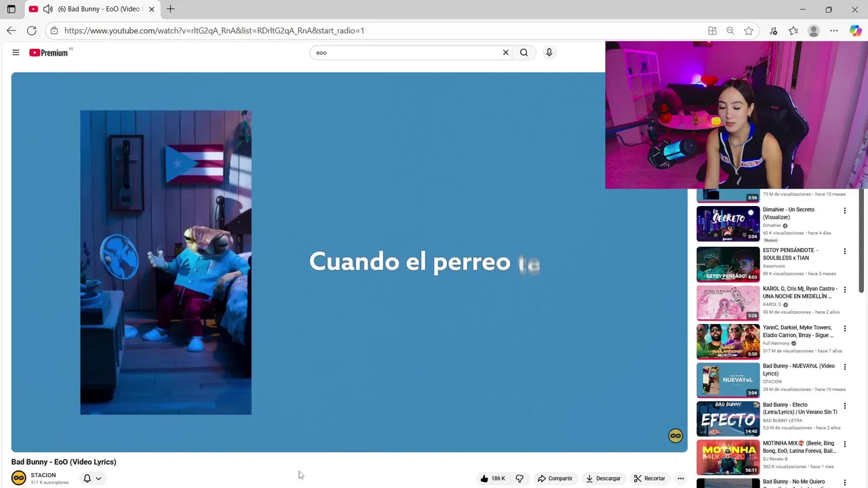868x488 pixels.
Task: Open options menu for KAROL G video
Action: (845, 290)
